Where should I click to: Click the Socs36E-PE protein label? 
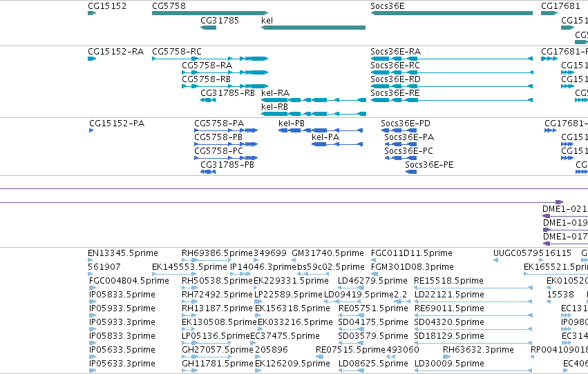[429, 165]
